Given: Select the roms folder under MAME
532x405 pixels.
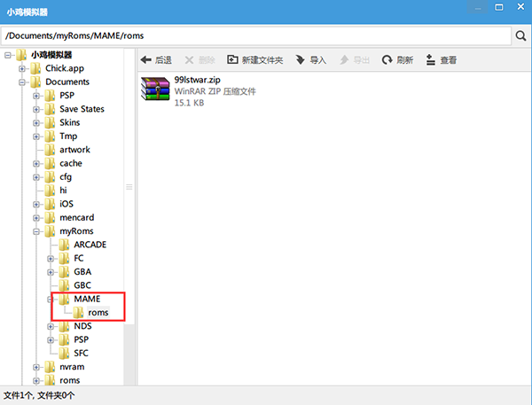Looking at the screenshot, I should [x=97, y=312].
